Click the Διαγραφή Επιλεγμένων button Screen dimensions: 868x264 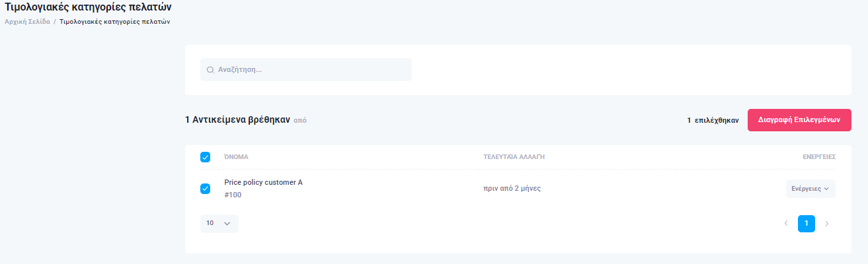tap(799, 120)
